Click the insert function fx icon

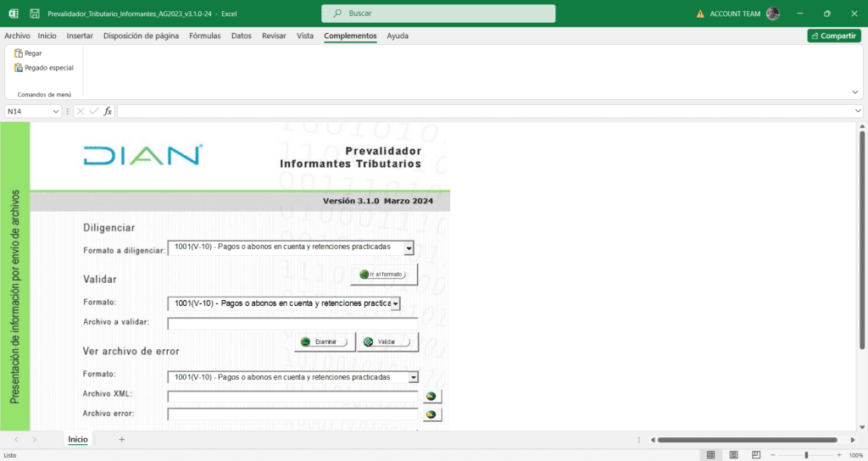coord(108,111)
